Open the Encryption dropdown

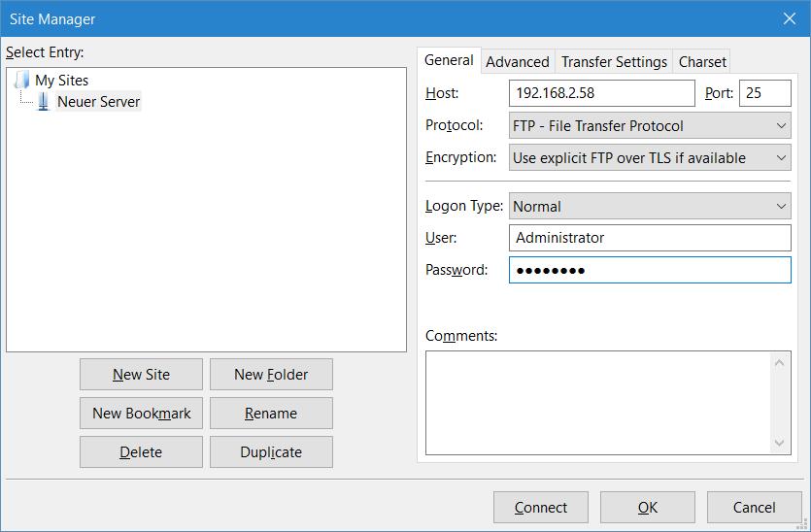click(x=650, y=157)
